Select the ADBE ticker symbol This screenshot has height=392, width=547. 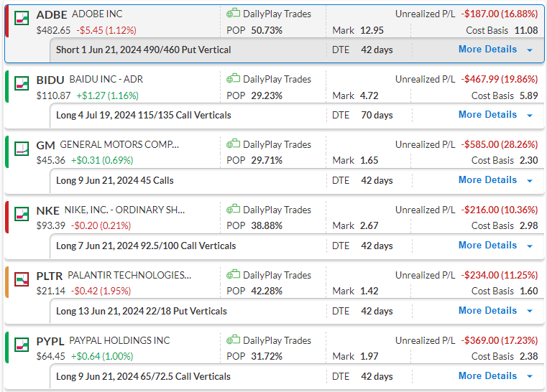[x=52, y=14]
